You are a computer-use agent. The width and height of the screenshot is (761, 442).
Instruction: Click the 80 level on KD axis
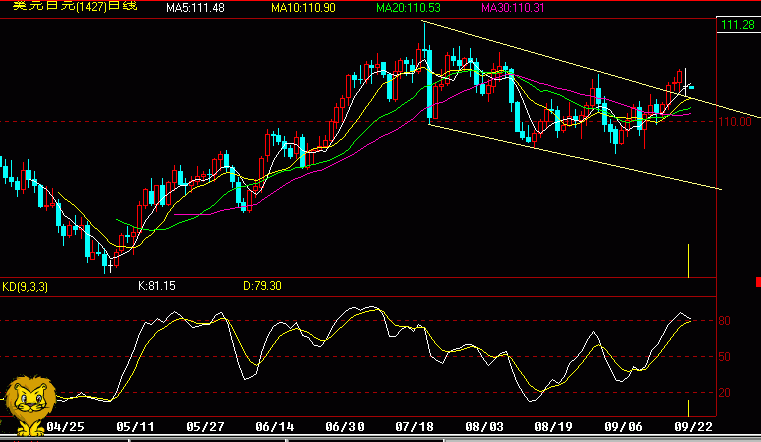click(724, 321)
